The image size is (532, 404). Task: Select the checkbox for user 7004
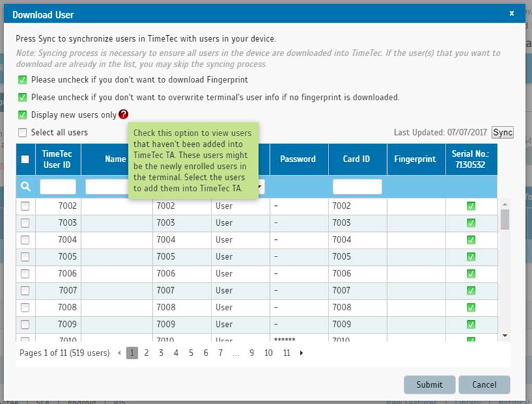[25, 240]
